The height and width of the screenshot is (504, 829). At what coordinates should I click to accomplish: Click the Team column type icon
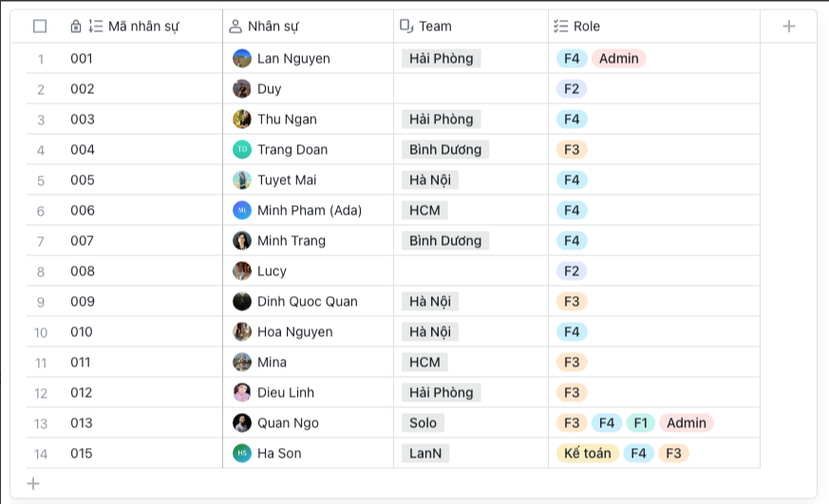pyautogui.click(x=406, y=27)
